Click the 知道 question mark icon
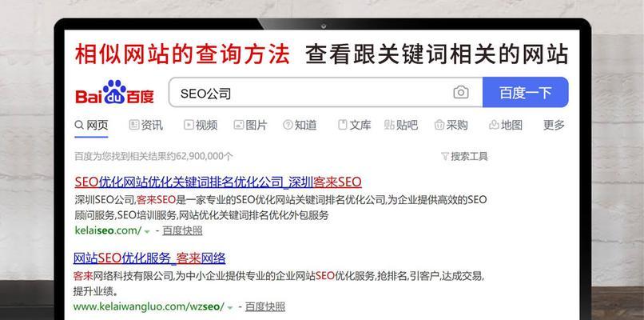 click(x=288, y=125)
